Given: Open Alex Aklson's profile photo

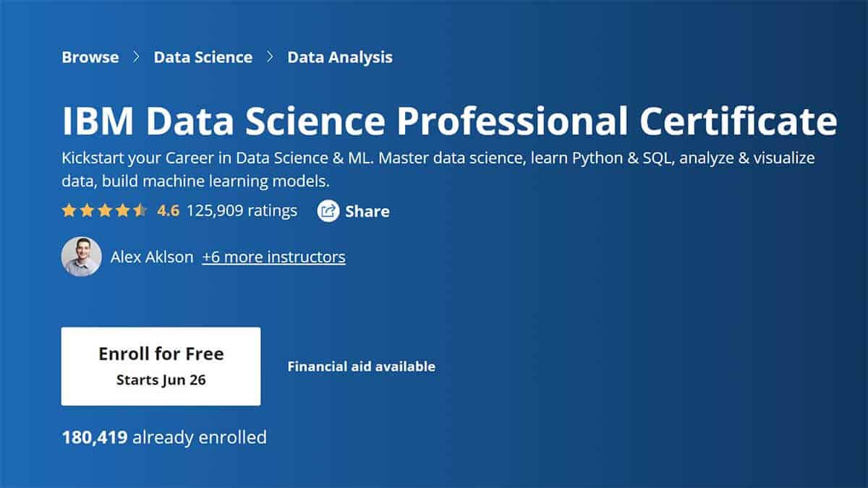Looking at the screenshot, I should pos(81,257).
